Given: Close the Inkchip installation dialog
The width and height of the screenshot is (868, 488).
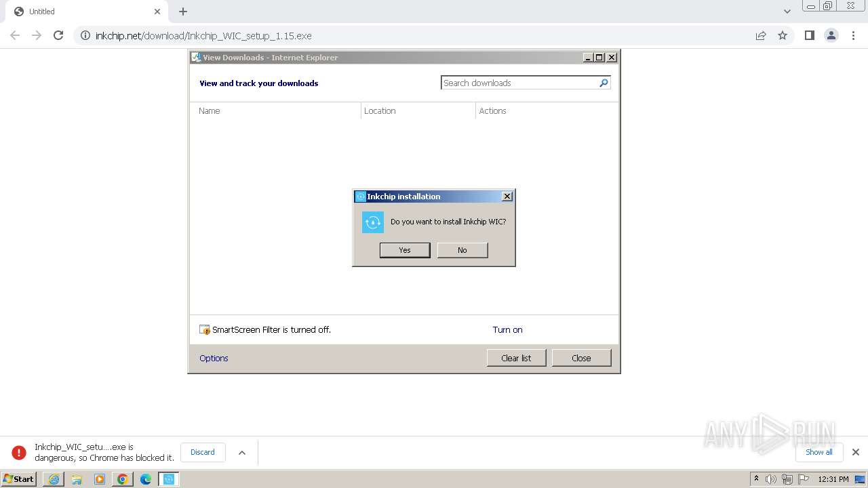Looking at the screenshot, I should click(x=507, y=197).
